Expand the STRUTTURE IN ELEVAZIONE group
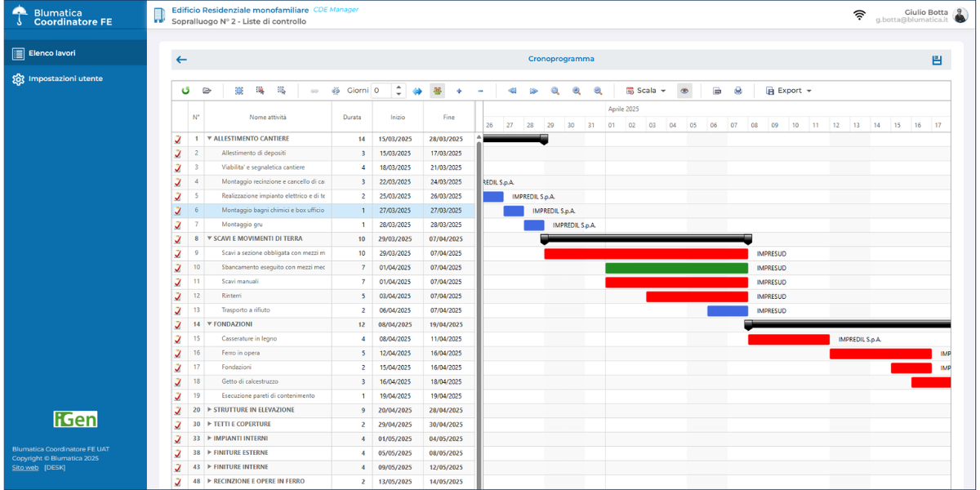This screenshot has height=490, width=980. pos(210,410)
